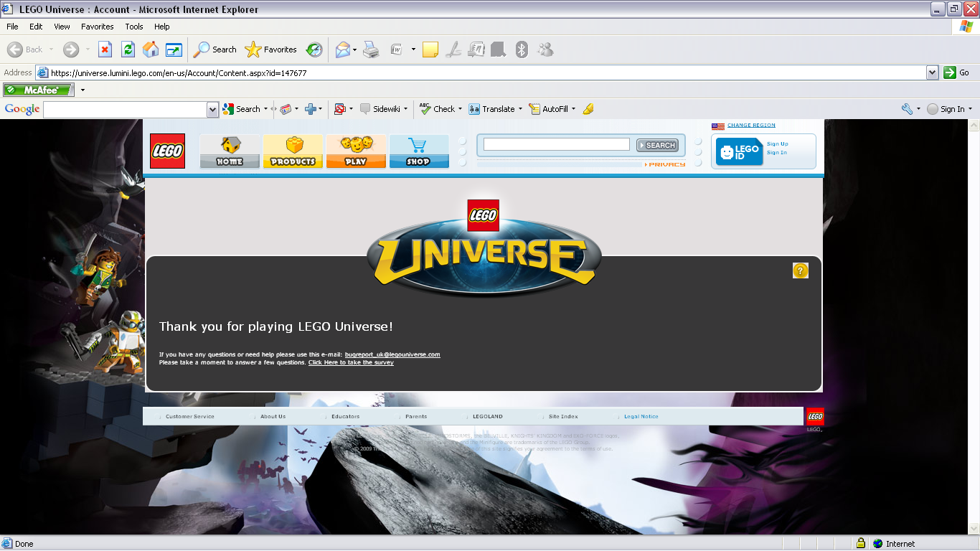
Task: Click Google Toolbar Sign In button
Action: 946,109
